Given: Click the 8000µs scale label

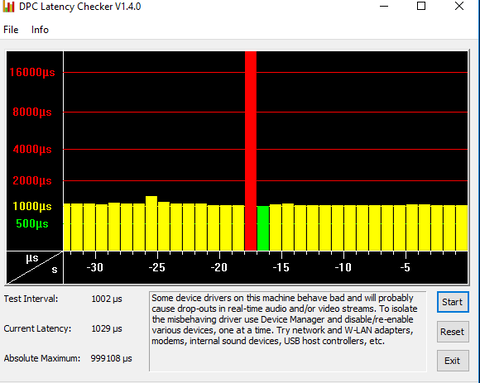Looking at the screenshot, I should coord(32,112).
